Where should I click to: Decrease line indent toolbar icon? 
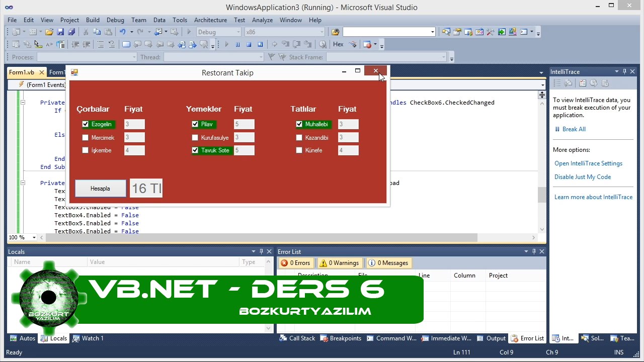click(75, 44)
